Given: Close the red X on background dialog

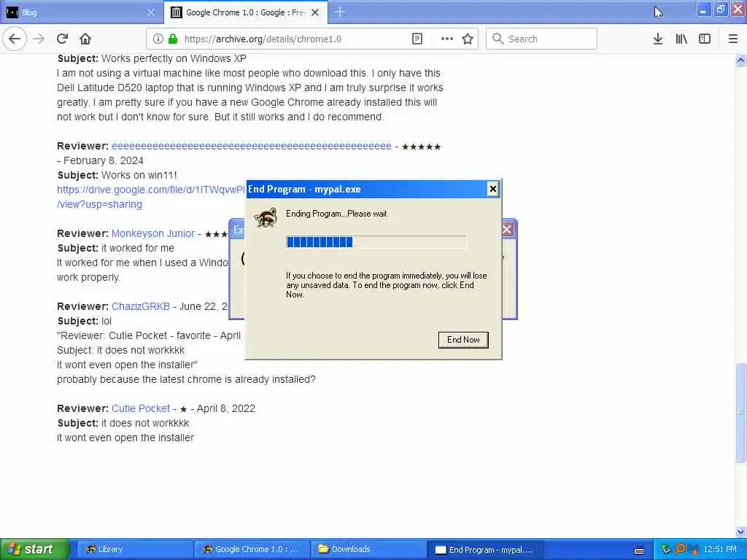Looking at the screenshot, I should tap(507, 230).
